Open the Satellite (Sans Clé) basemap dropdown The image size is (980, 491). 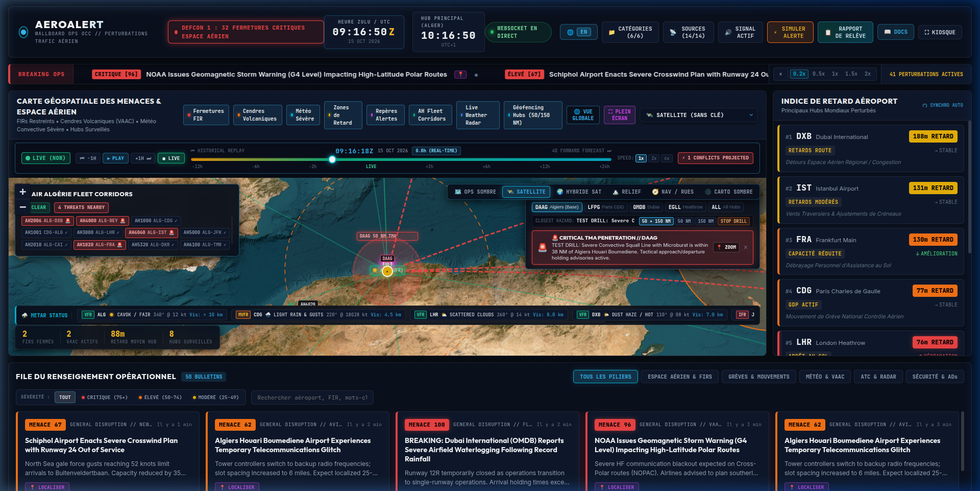coord(699,115)
